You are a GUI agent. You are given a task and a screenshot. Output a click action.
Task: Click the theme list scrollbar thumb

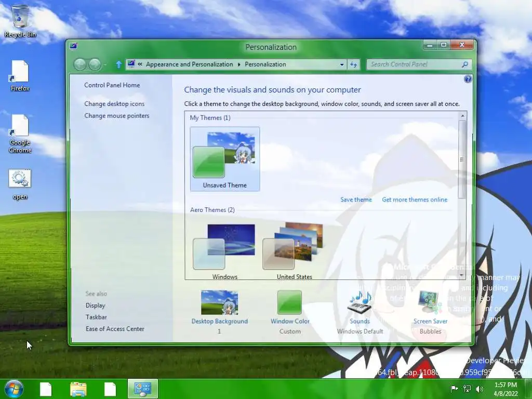pyautogui.click(x=462, y=159)
